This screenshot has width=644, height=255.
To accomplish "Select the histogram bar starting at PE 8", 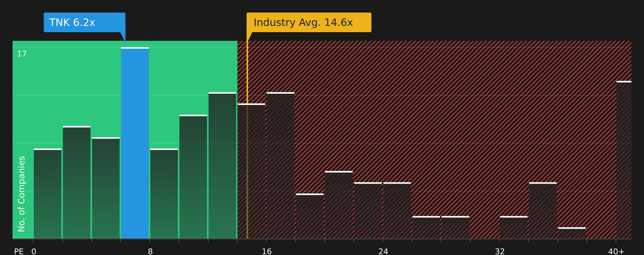I will click(164, 194).
